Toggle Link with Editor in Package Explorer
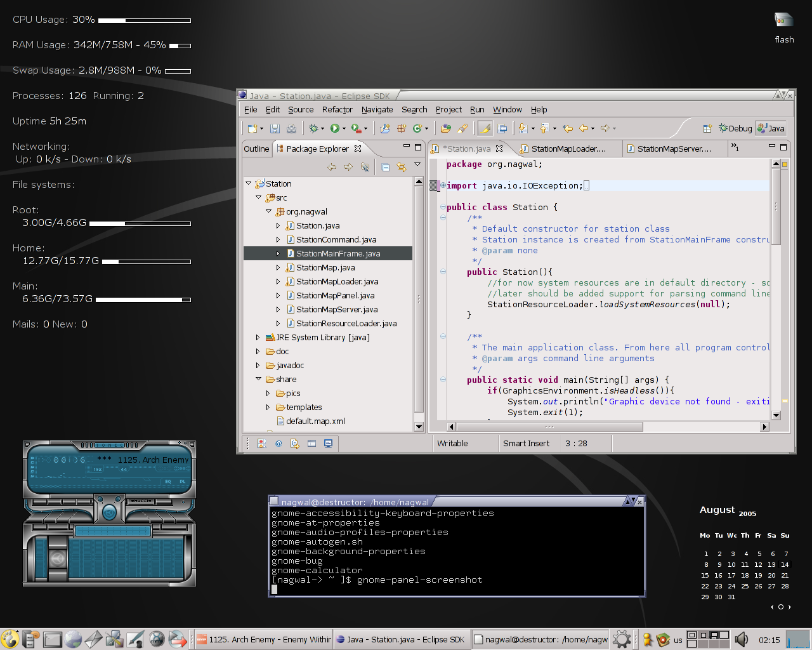Image resolution: width=812 pixels, height=650 pixels. [x=402, y=167]
